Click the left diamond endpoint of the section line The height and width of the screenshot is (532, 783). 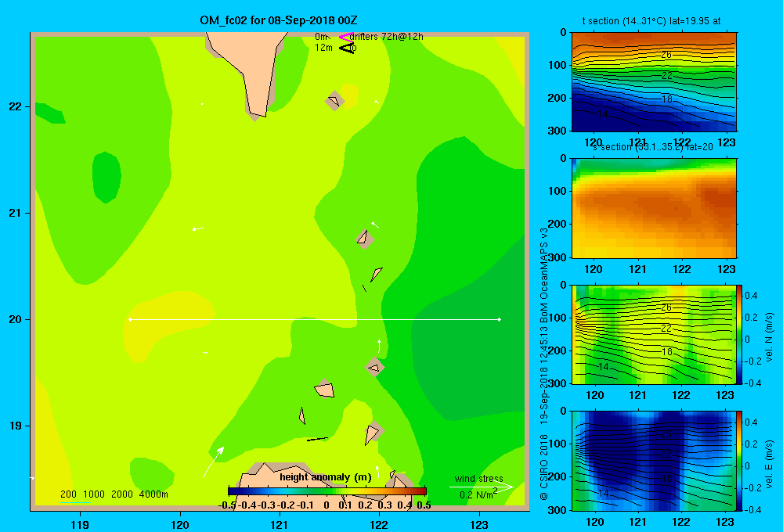click(130, 319)
